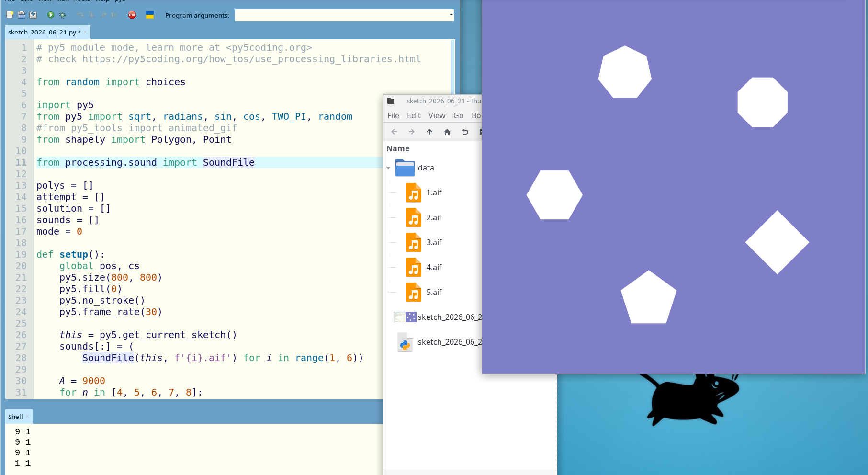868x475 pixels.
Task: Click the py5coding.org URL on line 2
Action: [251, 59]
